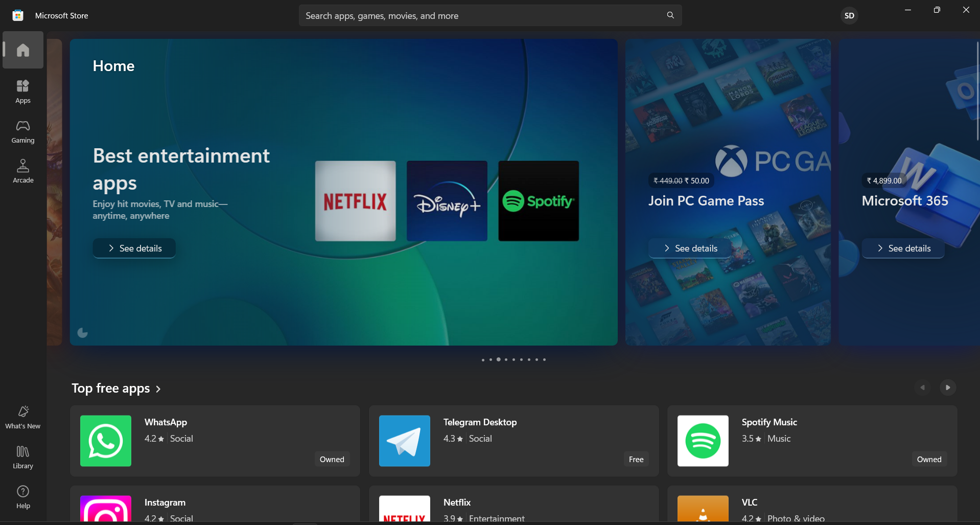Click the Microsoft Store logo icon
The image size is (980, 525).
coord(18,15)
